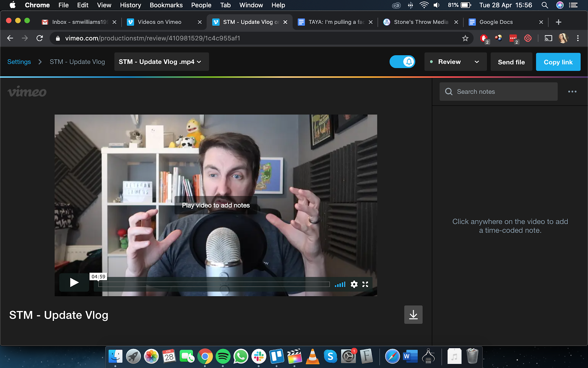Viewport: 588px width, 368px height.
Task: Seek along the video progress bar
Action: (x=214, y=284)
